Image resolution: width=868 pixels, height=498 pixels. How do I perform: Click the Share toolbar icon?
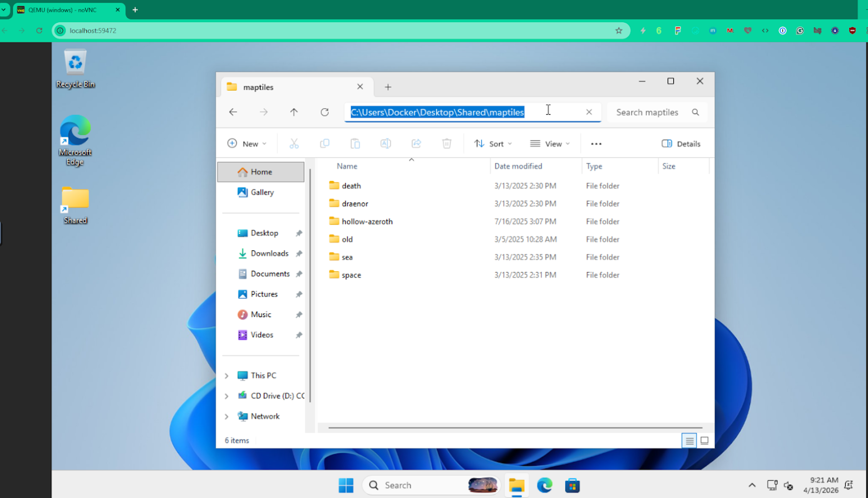coord(416,144)
